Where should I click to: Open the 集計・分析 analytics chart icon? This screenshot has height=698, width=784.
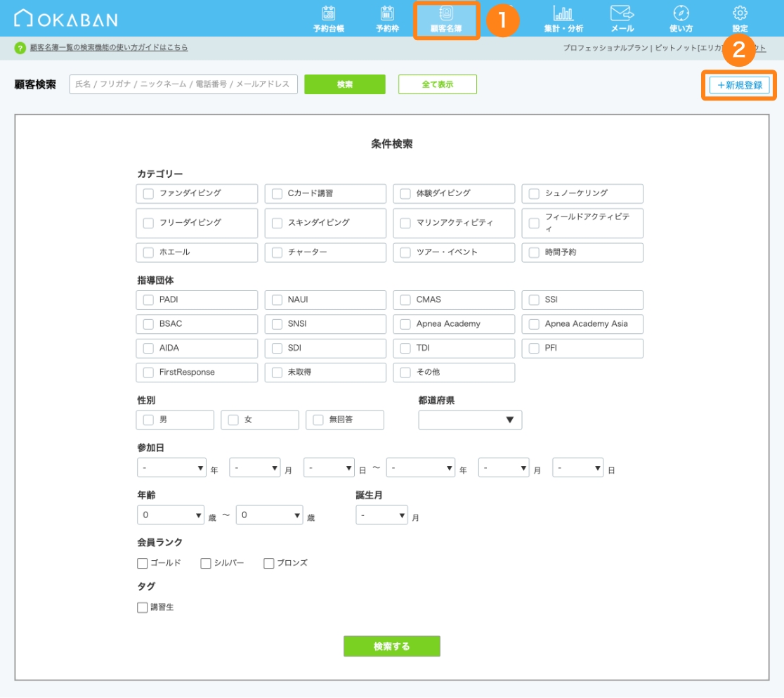(563, 18)
